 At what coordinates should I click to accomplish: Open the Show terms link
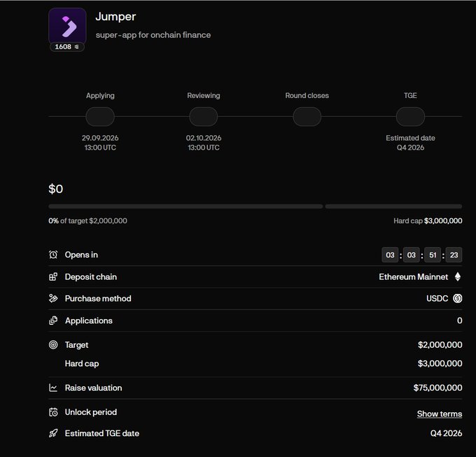pos(440,414)
